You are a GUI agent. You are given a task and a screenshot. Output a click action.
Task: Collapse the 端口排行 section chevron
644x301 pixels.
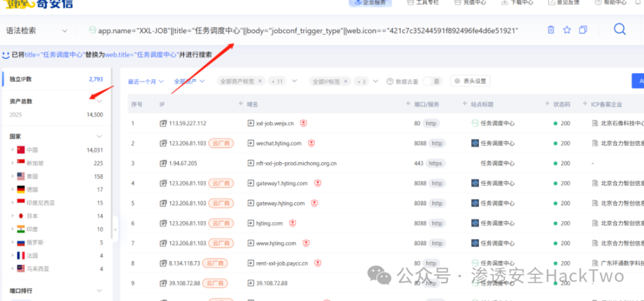99,290
